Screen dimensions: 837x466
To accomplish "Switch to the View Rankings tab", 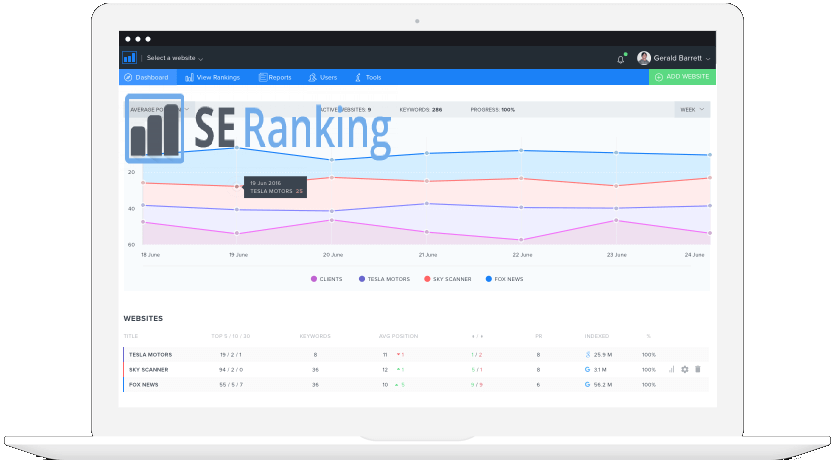I will 214,77.
